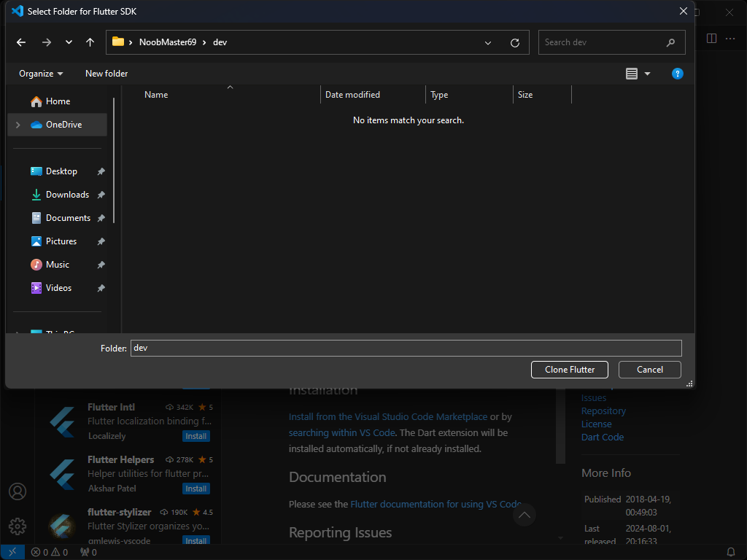Click the navigation pane scrollbar
Image resolution: width=747 pixels, height=560 pixels.
click(114, 160)
